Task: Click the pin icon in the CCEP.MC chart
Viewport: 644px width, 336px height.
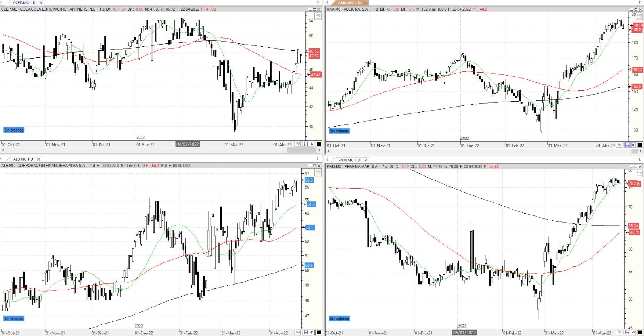Action: (312, 144)
